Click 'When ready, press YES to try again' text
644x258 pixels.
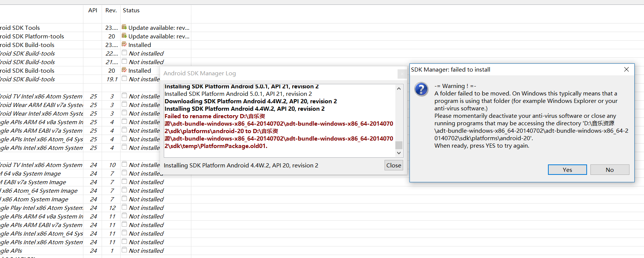482,145
